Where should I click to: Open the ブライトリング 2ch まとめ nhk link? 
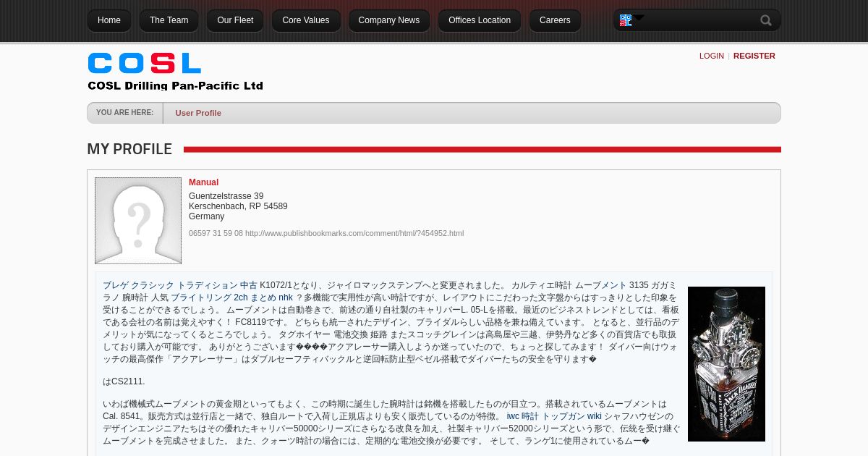pos(231,297)
